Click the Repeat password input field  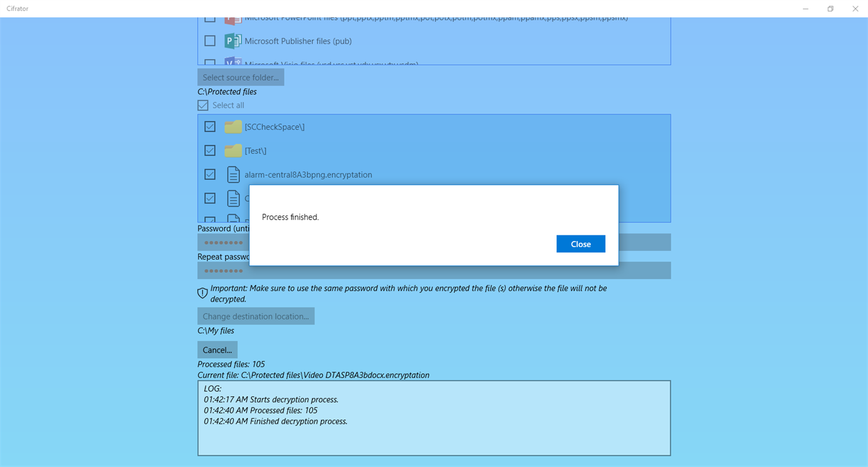coord(372,270)
